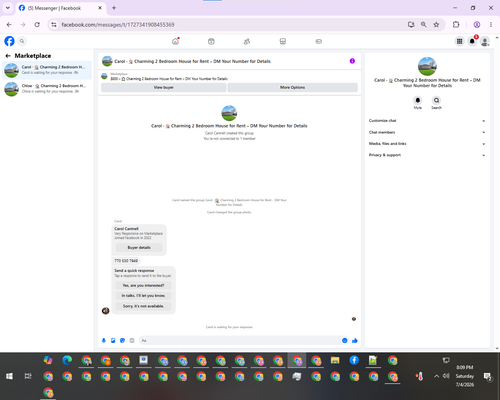Send a thumbs-up like

[x=355, y=340]
